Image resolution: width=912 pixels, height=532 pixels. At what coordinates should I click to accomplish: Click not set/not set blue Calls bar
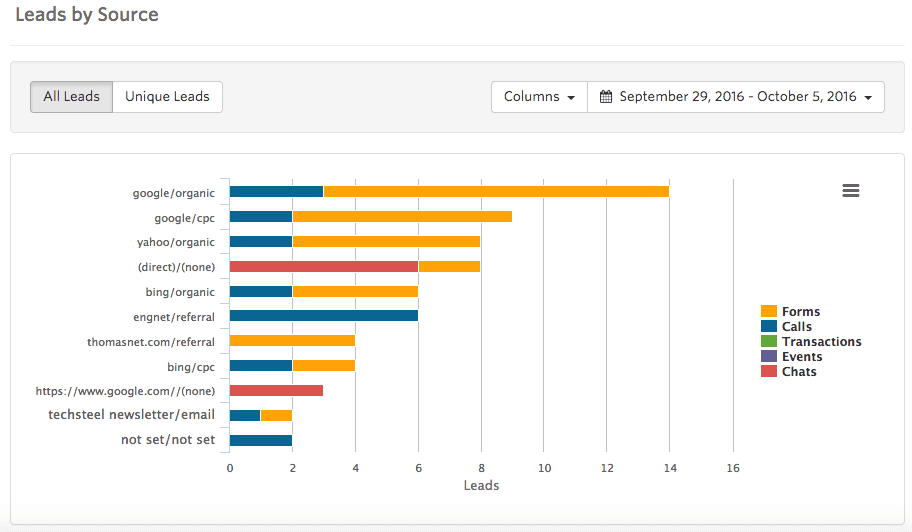pyautogui.click(x=261, y=440)
